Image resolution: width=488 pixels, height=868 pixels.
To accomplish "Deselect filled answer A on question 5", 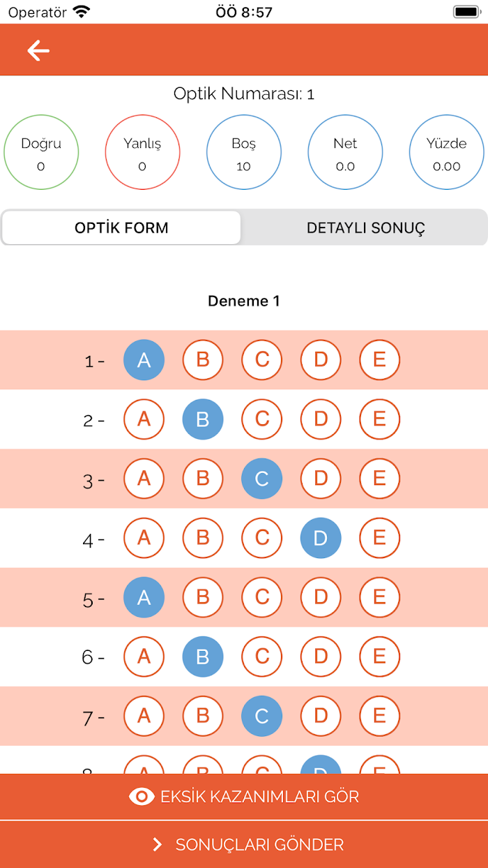I will click(144, 598).
